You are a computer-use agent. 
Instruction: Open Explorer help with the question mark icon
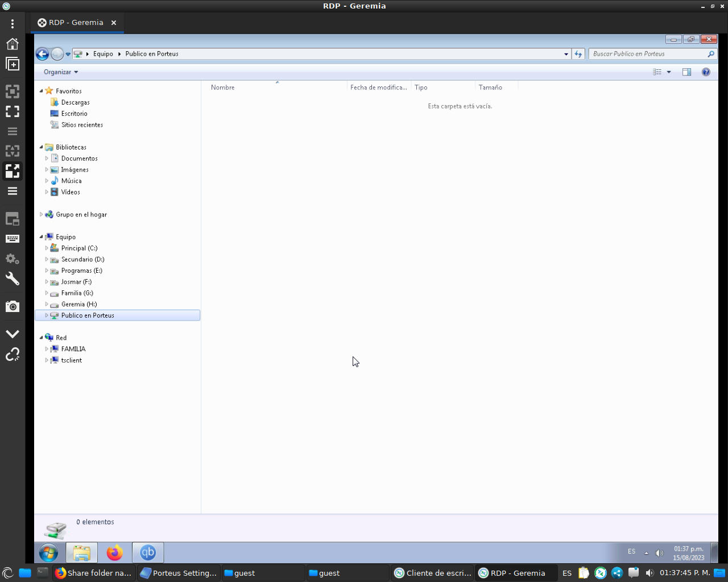coord(706,72)
